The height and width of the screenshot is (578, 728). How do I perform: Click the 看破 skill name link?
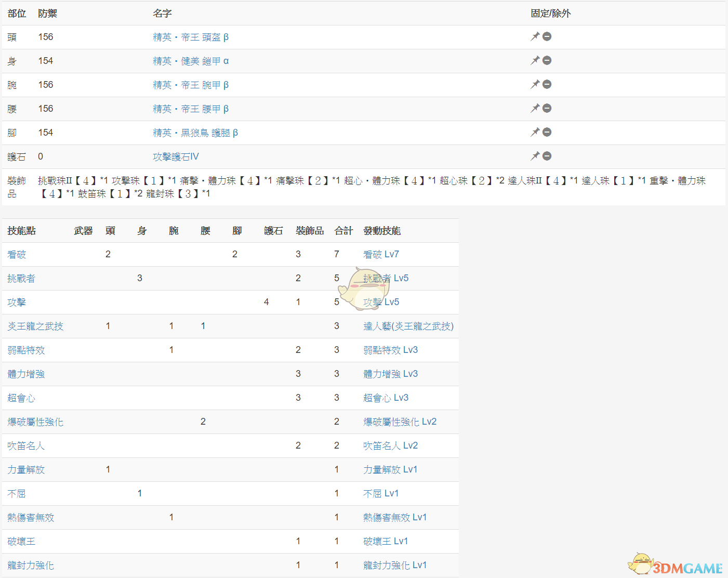pos(17,255)
